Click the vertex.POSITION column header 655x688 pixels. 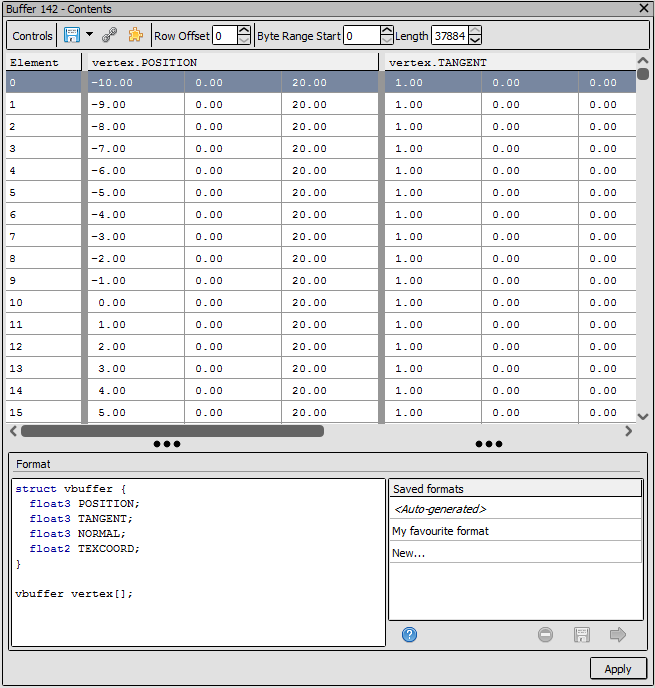point(233,62)
